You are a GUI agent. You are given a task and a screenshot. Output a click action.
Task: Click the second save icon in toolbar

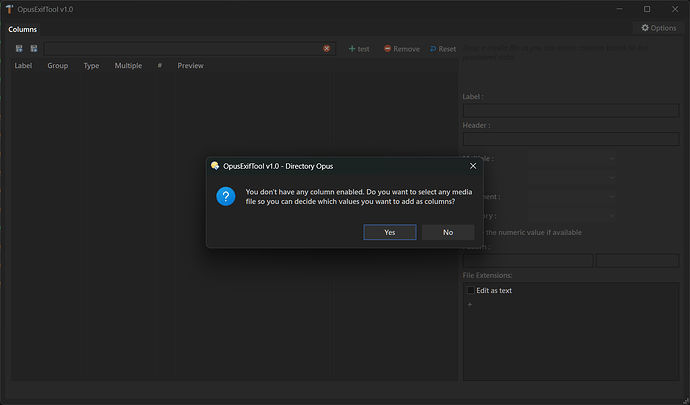coord(33,48)
